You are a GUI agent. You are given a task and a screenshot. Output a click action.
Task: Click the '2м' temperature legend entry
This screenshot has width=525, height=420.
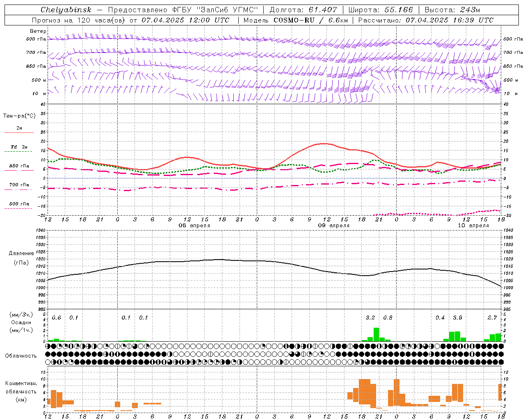(19, 128)
